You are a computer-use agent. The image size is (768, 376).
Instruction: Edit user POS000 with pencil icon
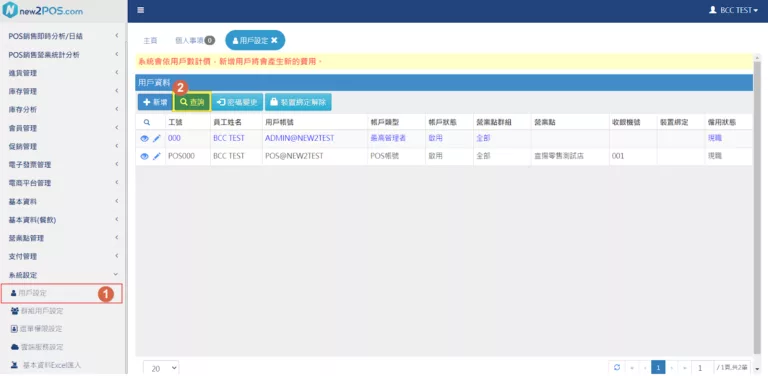point(156,157)
